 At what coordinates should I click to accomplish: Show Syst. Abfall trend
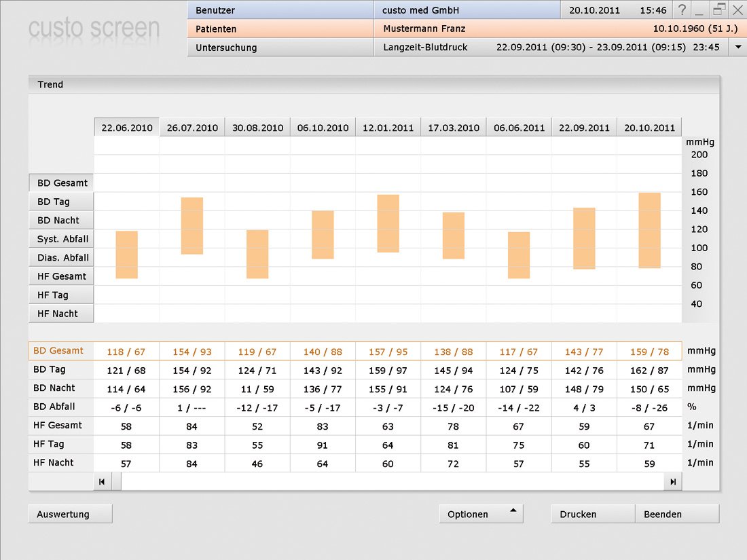coord(62,239)
